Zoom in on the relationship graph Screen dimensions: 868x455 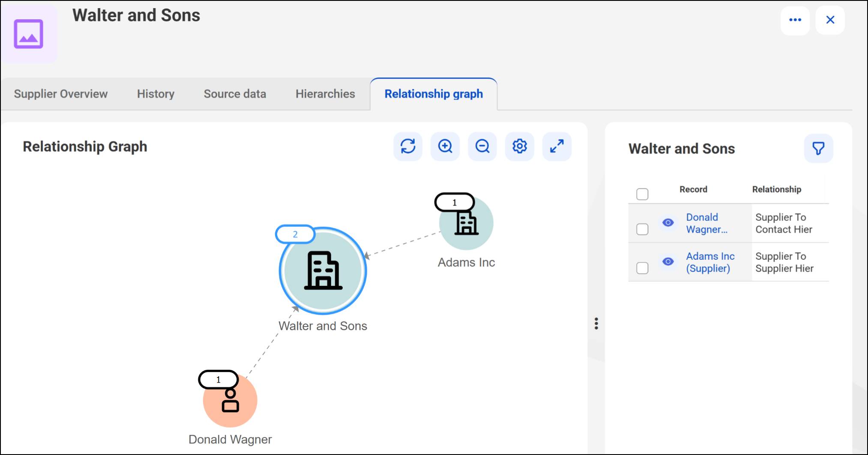pos(445,146)
